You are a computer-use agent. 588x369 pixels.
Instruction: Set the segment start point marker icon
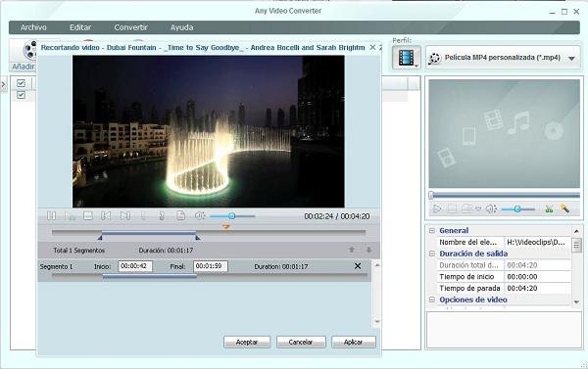pyautogui.click(x=144, y=215)
